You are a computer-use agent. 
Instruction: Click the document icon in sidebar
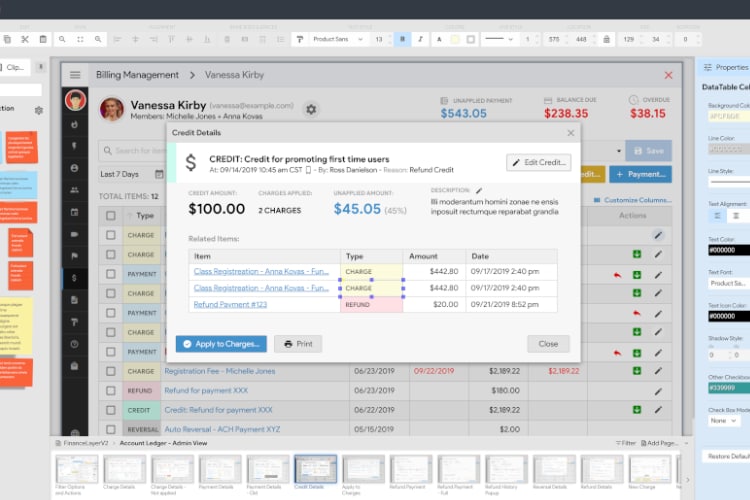tap(75, 300)
